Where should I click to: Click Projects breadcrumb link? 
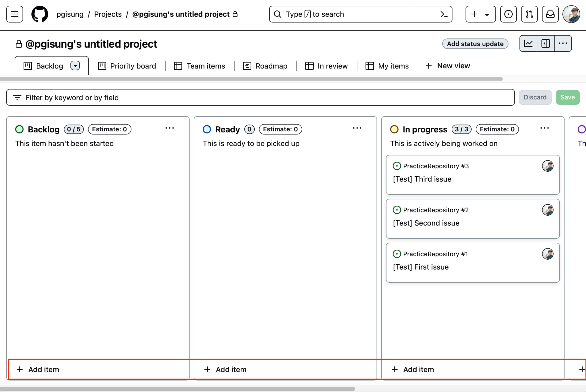click(108, 14)
